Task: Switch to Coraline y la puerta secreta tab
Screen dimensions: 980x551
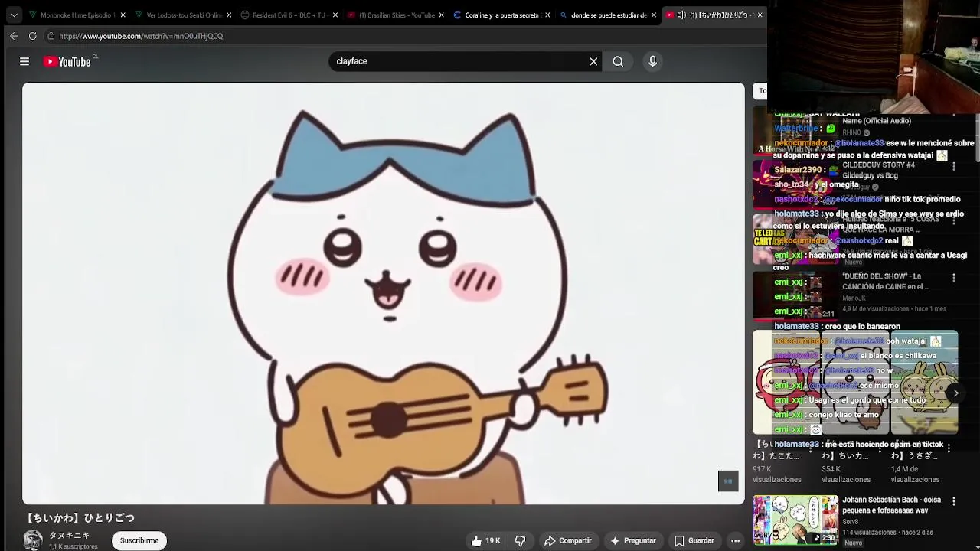Action: point(501,15)
